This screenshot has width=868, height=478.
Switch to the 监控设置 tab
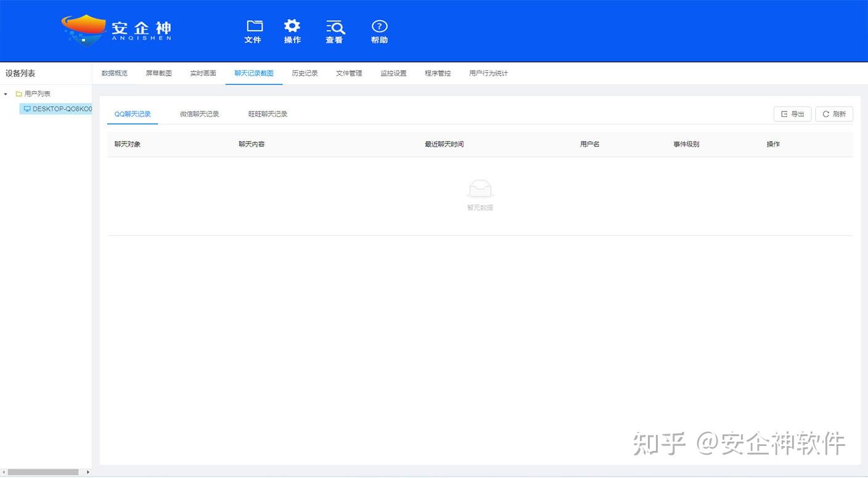point(394,73)
